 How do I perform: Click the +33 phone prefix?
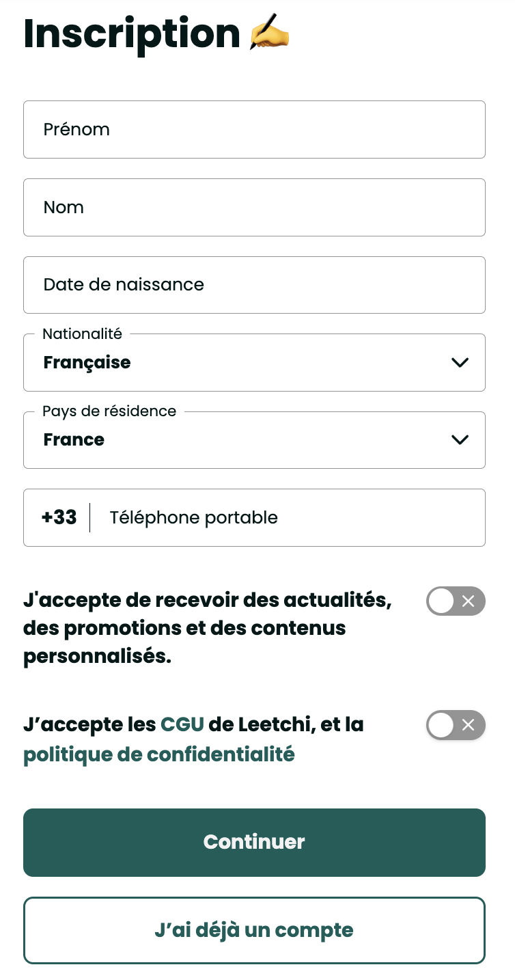(60, 517)
